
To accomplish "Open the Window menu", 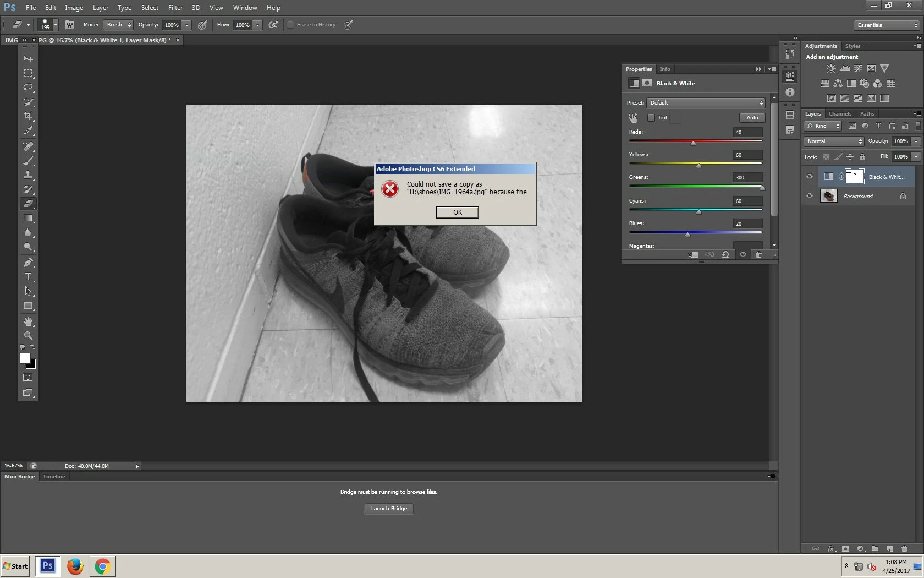I will click(245, 8).
